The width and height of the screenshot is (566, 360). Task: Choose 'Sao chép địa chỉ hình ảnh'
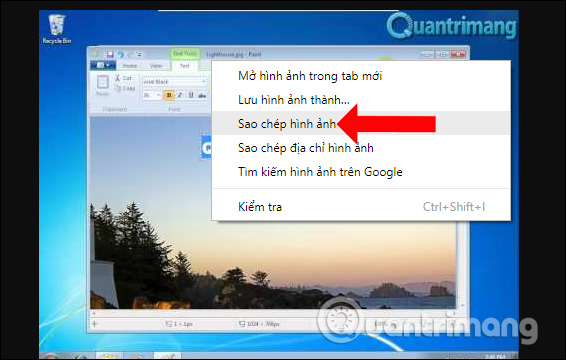click(361, 148)
